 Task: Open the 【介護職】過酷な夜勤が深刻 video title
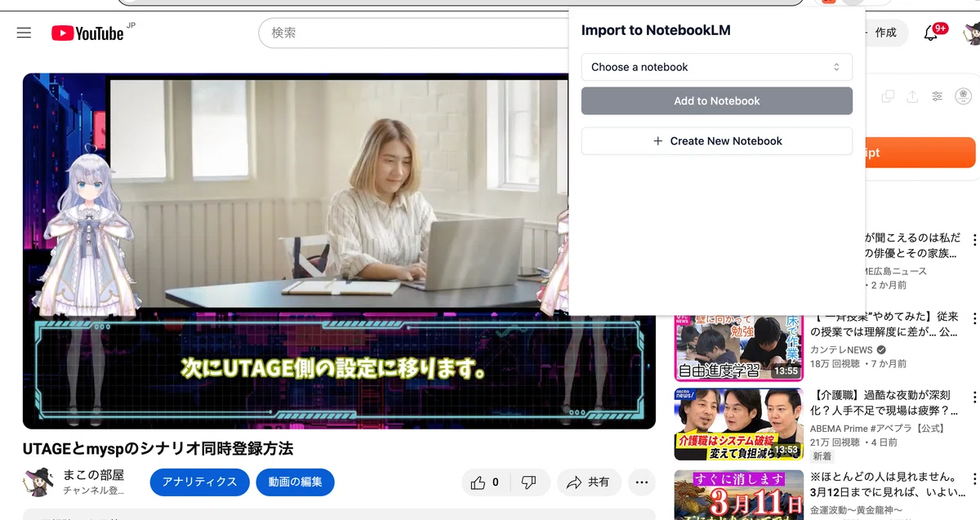pos(884,404)
